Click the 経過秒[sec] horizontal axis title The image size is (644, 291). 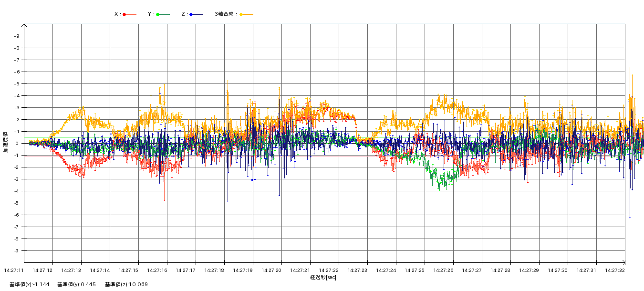[x=323, y=277]
